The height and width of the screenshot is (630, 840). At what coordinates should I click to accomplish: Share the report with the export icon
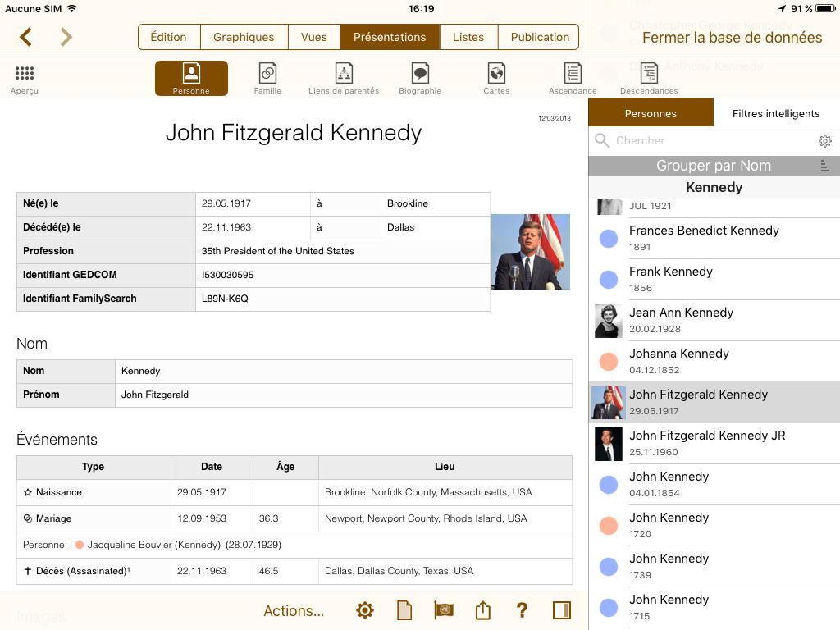[x=482, y=609]
